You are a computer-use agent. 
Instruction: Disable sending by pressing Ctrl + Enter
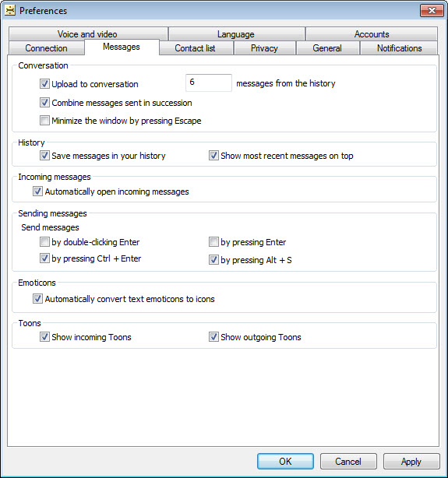click(x=44, y=258)
